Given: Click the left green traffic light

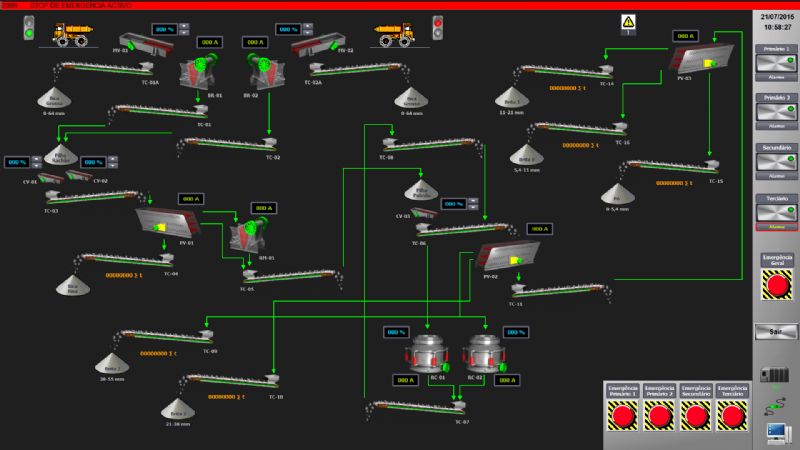Looking at the screenshot, I should [x=27, y=30].
